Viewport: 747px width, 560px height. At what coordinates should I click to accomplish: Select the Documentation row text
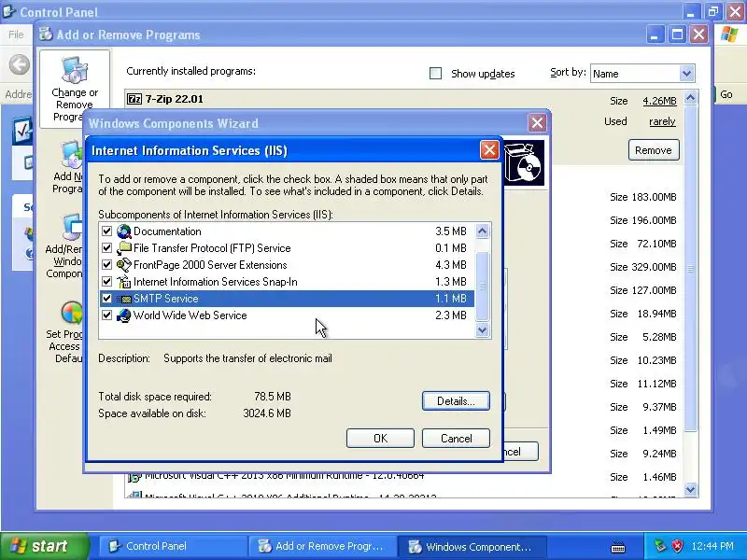[x=167, y=231]
